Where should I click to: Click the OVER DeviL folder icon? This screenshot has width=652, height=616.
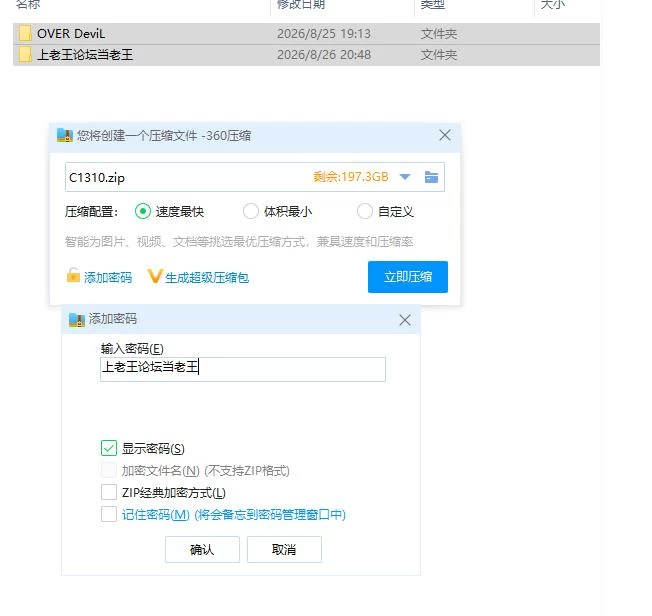click(x=25, y=33)
